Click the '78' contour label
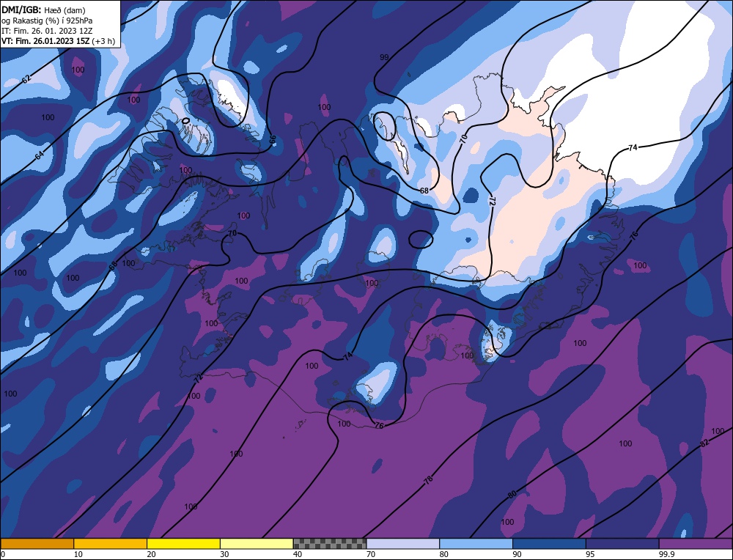The image size is (733, 560). click(x=428, y=480)
